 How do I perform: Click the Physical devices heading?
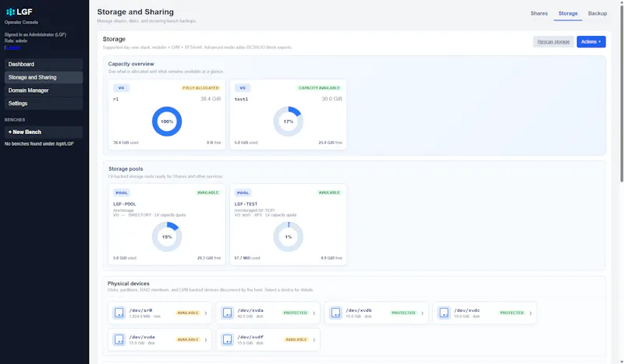click(x=128, y=284)
